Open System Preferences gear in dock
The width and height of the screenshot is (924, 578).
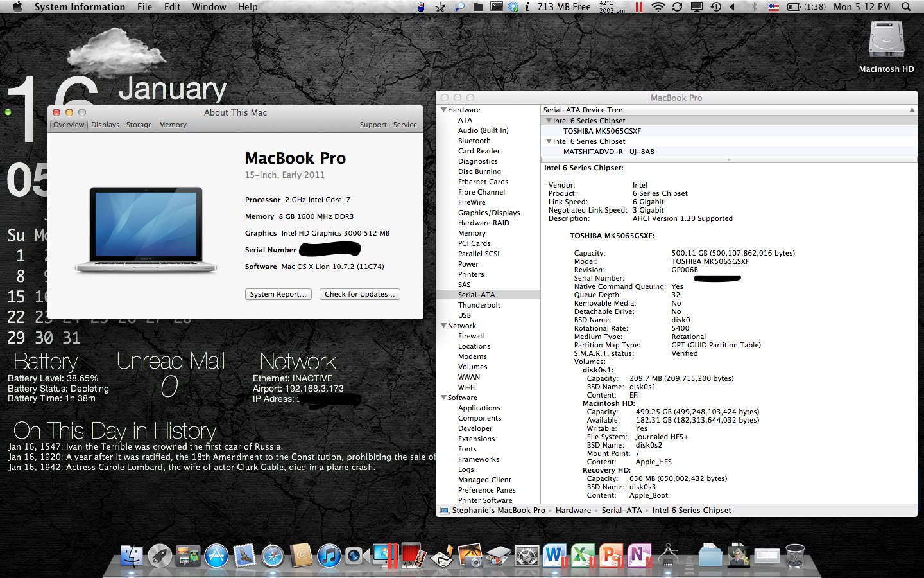coord(527,556)
